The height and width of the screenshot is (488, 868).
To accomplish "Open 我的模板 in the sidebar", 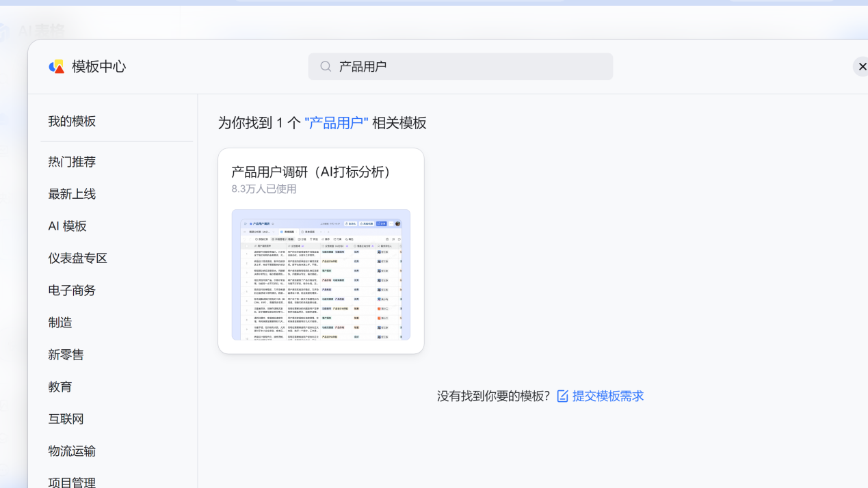I will [72, 121].
